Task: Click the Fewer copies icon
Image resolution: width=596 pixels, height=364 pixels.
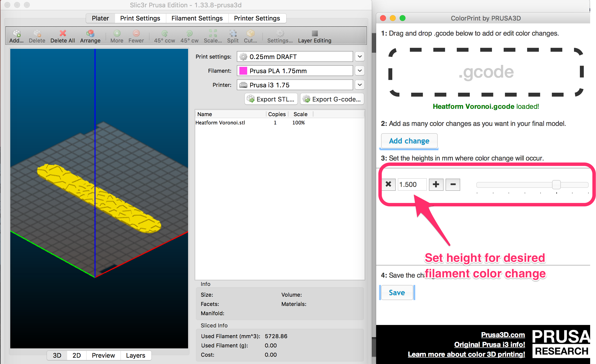Action: pos(136,33)
